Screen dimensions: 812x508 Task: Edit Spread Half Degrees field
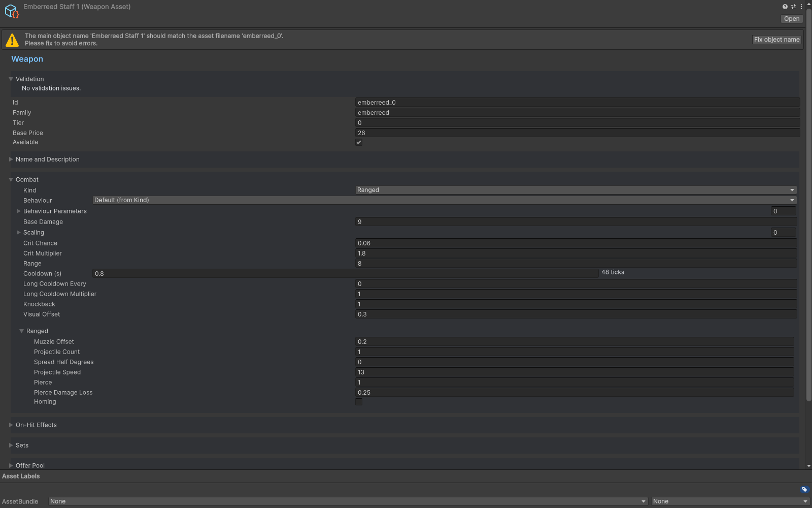574,362
